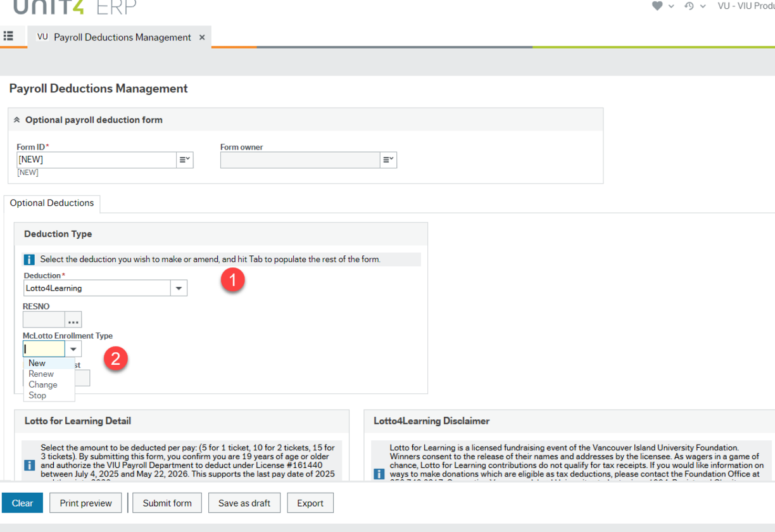Click the Deduction Type section heading
This screenshot has width=775, height=532.
(58, 234)
